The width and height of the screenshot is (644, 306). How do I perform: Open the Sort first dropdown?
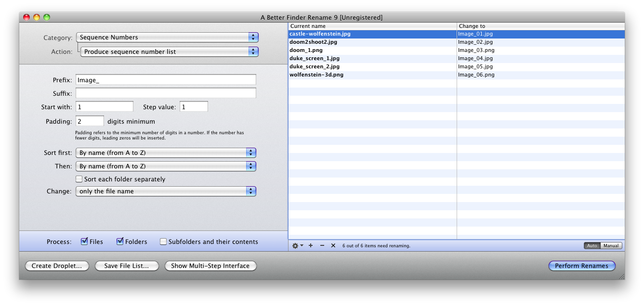pos(166,153)
